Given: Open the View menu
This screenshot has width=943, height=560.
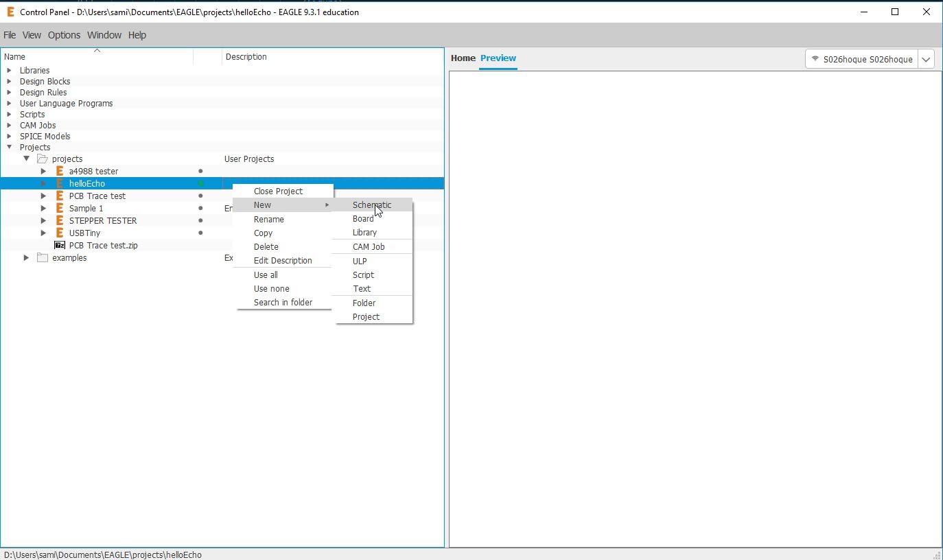Looking at the screenshot, I should [x=32, y=35].
